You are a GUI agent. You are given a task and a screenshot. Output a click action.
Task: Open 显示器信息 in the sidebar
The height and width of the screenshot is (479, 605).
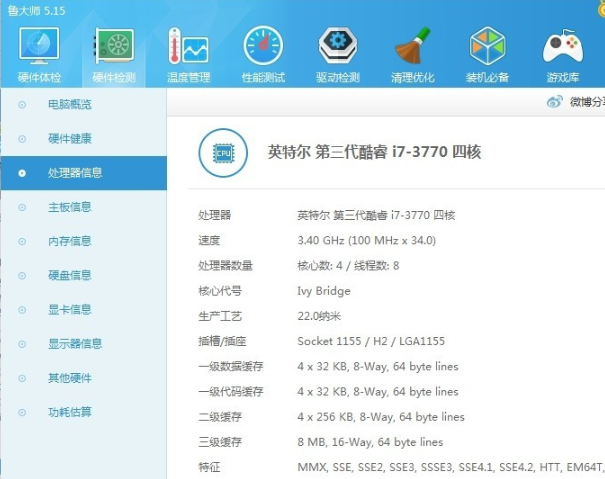pyautogui.click(x=75, y=344)
